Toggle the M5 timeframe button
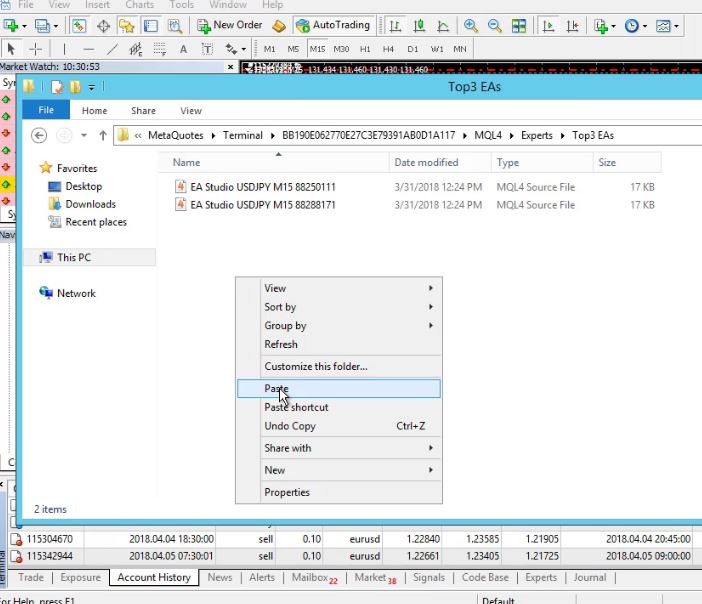Screen dimensions: 702x604 pos(293,49)
